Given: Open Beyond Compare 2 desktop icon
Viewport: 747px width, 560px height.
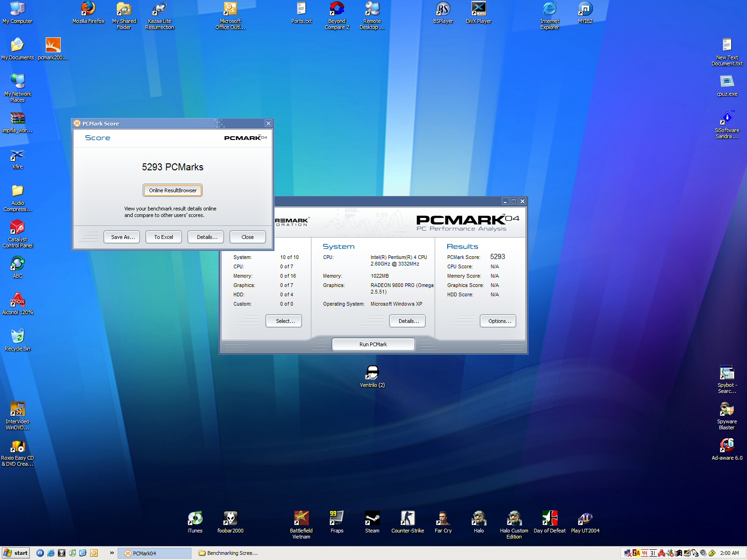Looking at the screenshot, I should click(x=337, y=15).
